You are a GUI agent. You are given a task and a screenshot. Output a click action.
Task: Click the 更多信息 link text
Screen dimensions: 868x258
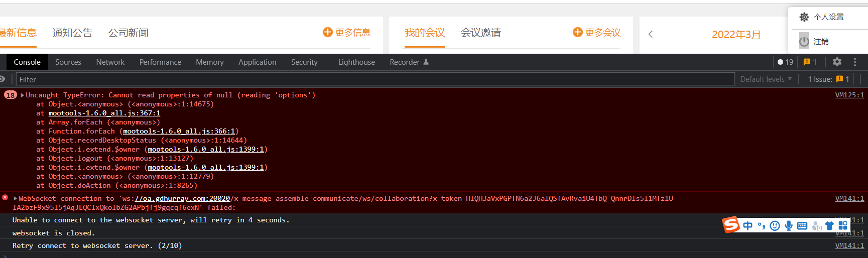click(353, 32)
